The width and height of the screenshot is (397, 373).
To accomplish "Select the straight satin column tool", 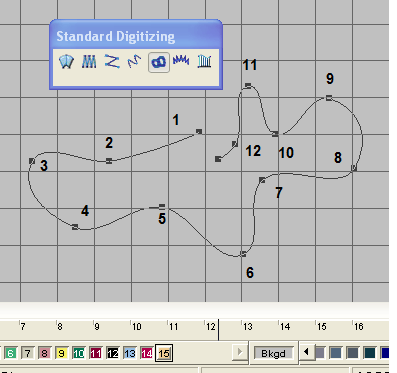I will [x=89, y=62].
